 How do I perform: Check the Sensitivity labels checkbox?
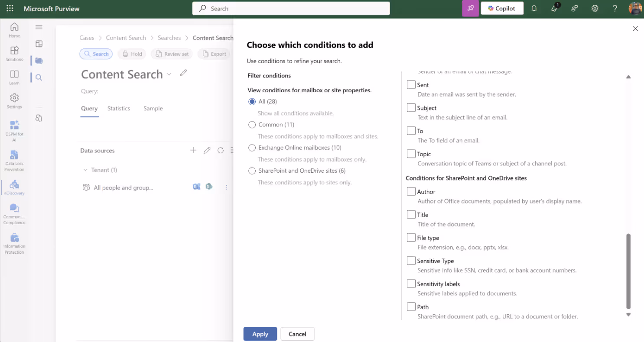(x=411, y=284)
